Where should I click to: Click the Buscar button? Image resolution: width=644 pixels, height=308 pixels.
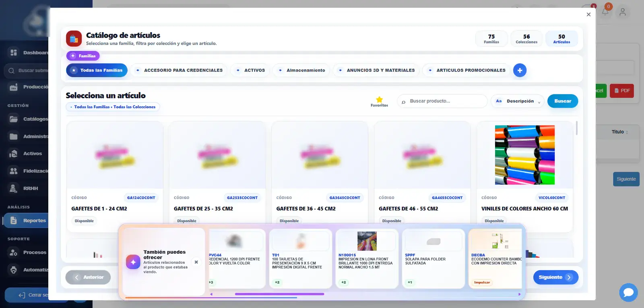coord(563,101)
